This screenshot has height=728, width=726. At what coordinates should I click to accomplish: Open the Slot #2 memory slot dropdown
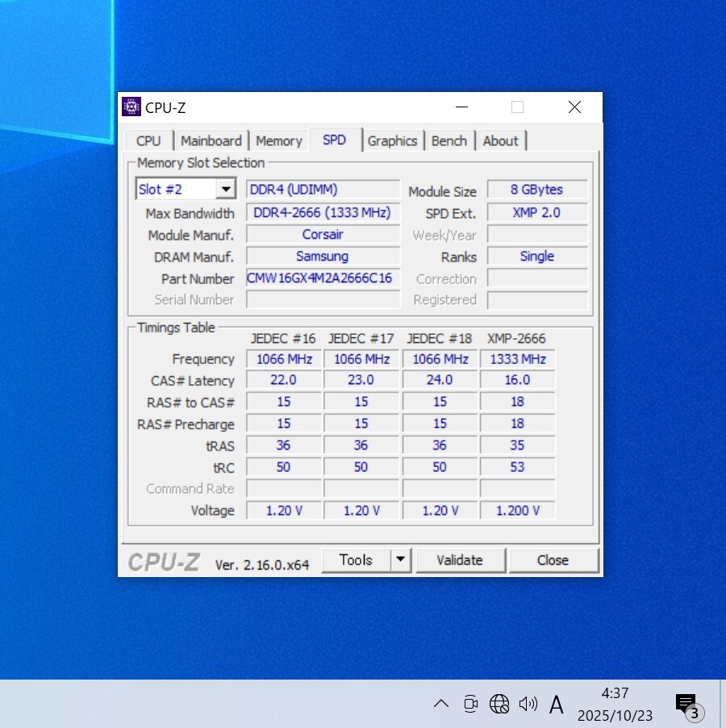[226, 190]
